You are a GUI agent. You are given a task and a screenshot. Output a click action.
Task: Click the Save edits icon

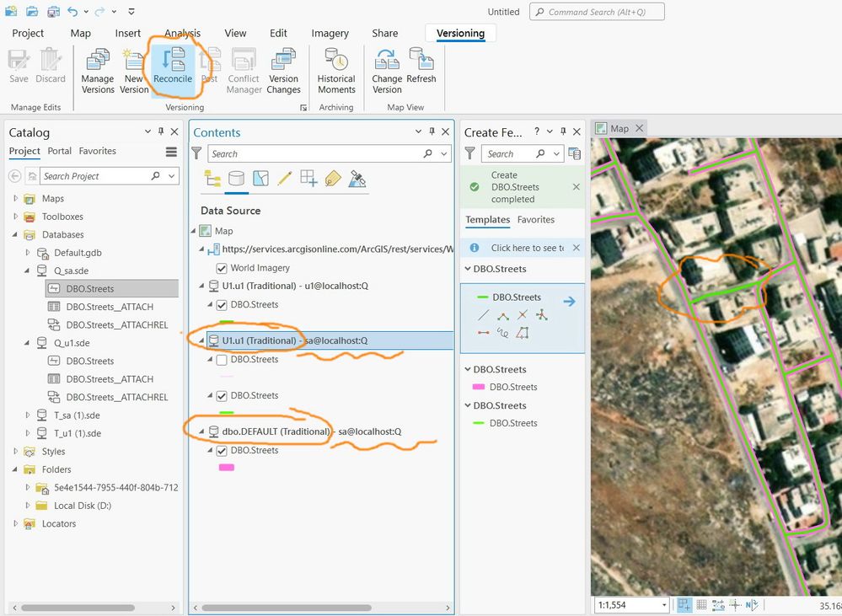click(19, 66)
